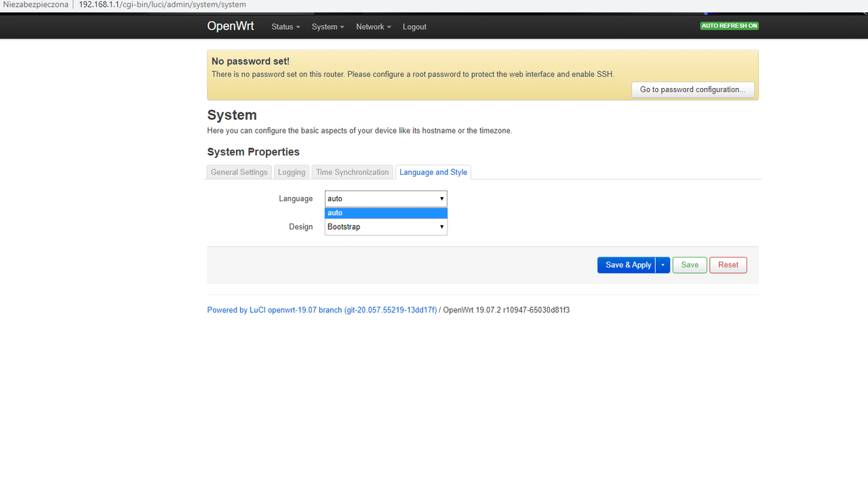Click the Logout link
The width and height of the screenshot is (868, 498).
414,27
